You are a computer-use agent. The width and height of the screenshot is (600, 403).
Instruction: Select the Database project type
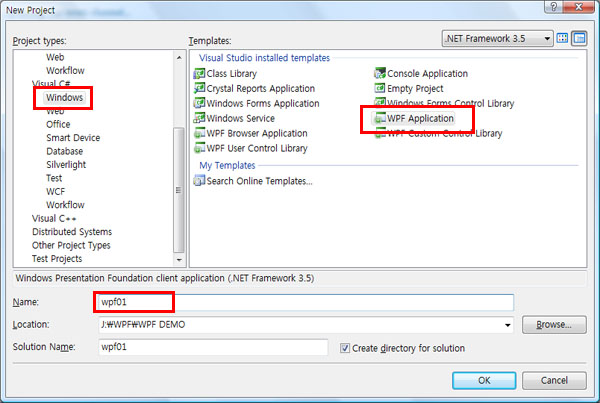click(65, 151)
